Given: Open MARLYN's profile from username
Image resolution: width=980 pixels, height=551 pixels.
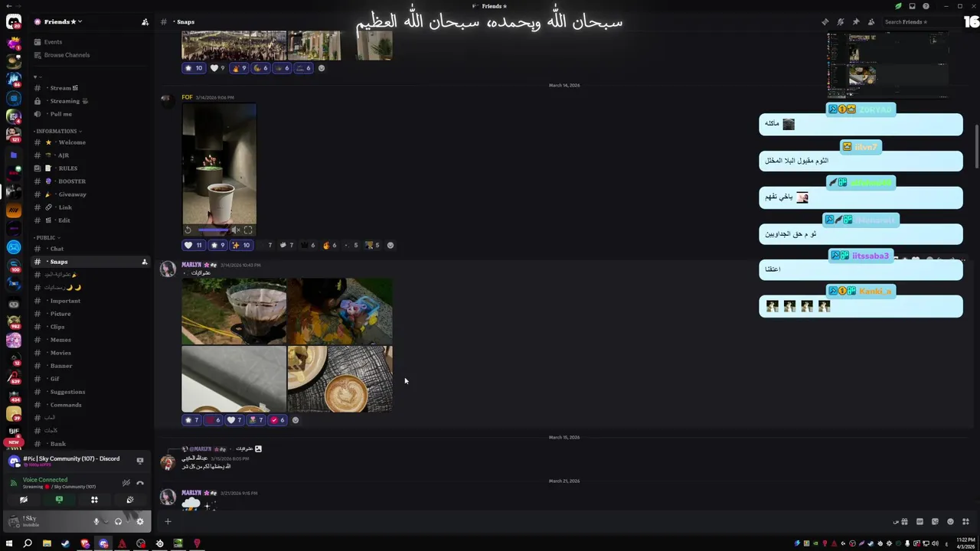Looking at the screenshot, I should pyautogui.click(x=191, y=265).
